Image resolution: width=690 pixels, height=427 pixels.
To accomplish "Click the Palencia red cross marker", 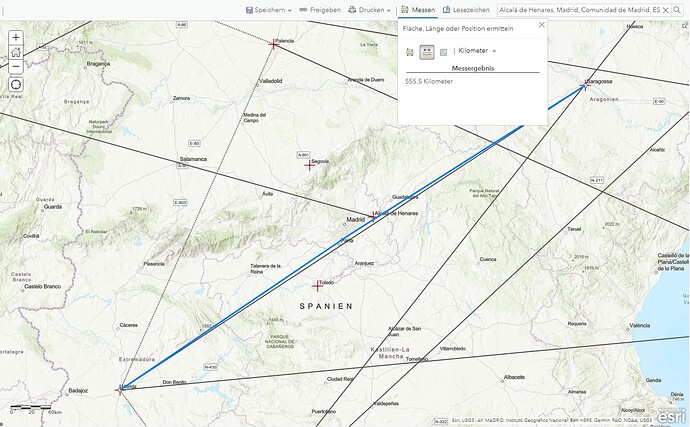I will [x=274, y=44].
